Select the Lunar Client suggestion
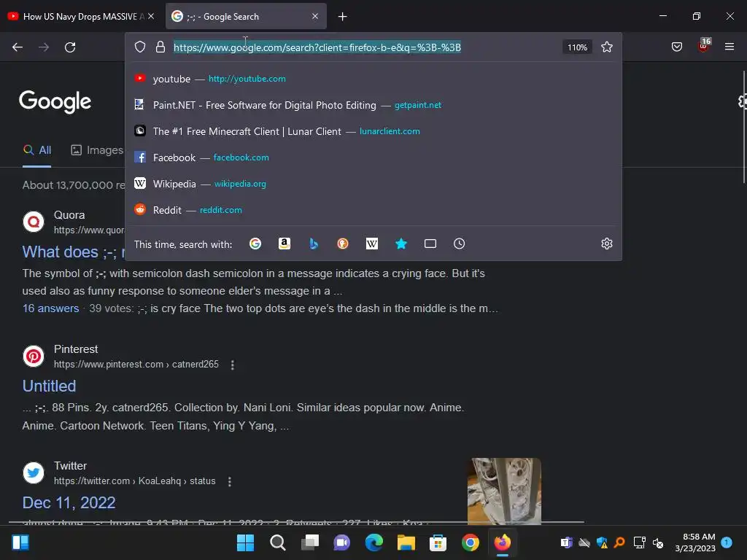 [373, 131]
